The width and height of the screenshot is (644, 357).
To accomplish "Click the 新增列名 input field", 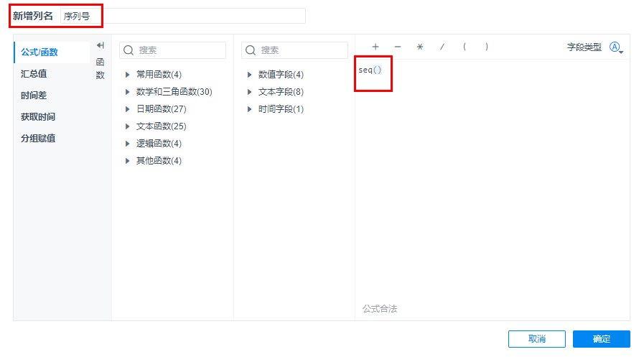I will pos(183,16).
